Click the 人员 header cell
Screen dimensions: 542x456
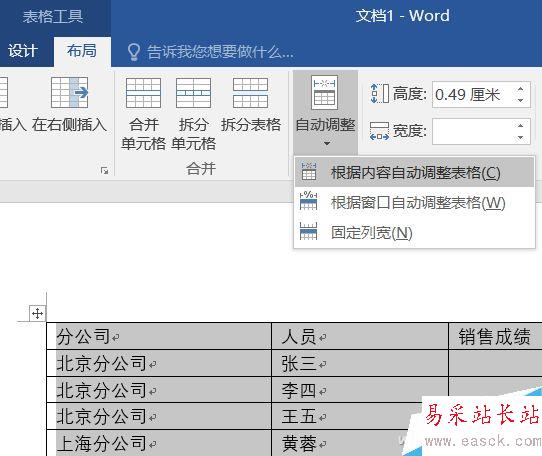coord(360,336)
